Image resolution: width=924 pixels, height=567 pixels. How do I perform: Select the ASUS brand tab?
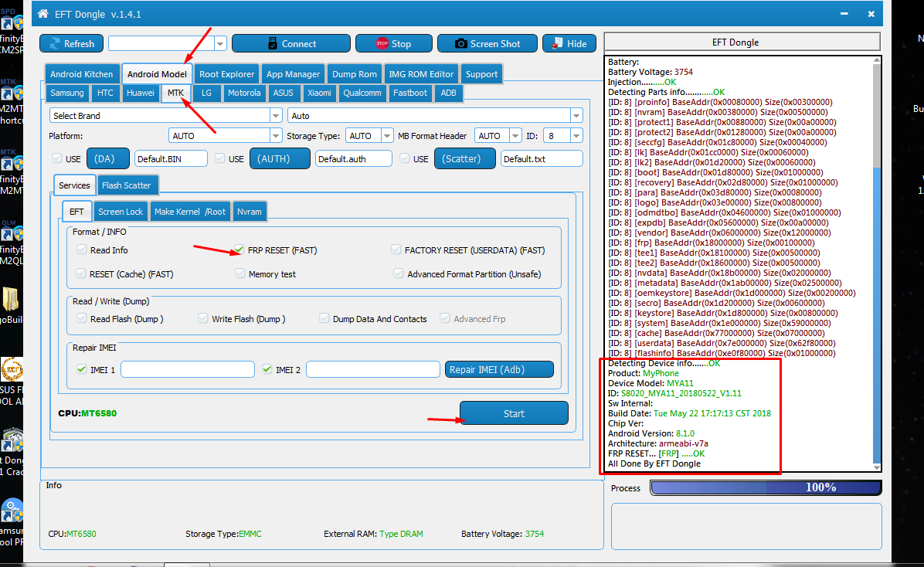coord(283,93)
